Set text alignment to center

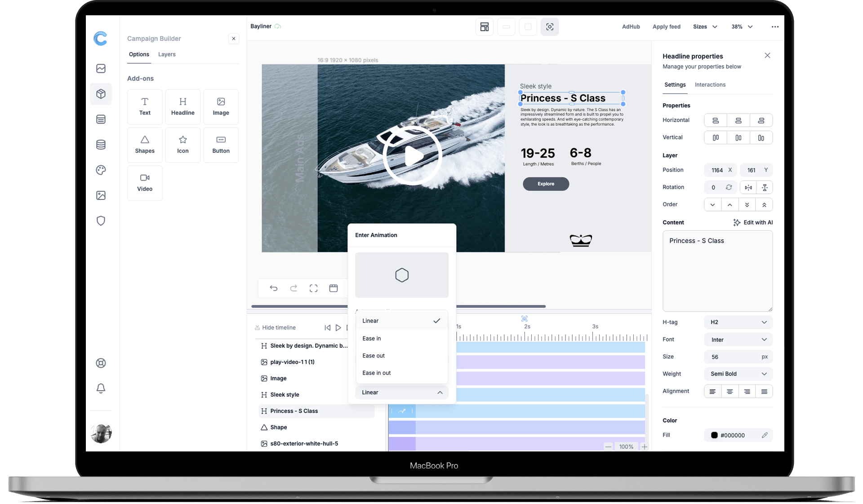[x=730, y=392]
